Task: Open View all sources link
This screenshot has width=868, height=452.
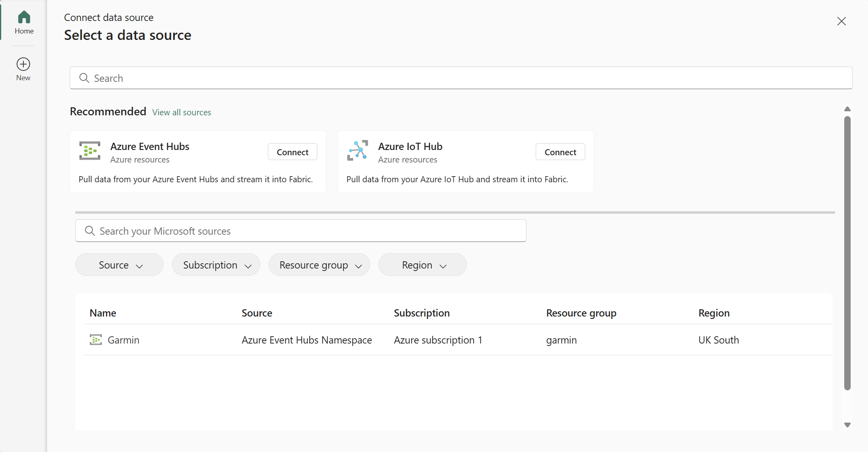Action: coord(182,112)
